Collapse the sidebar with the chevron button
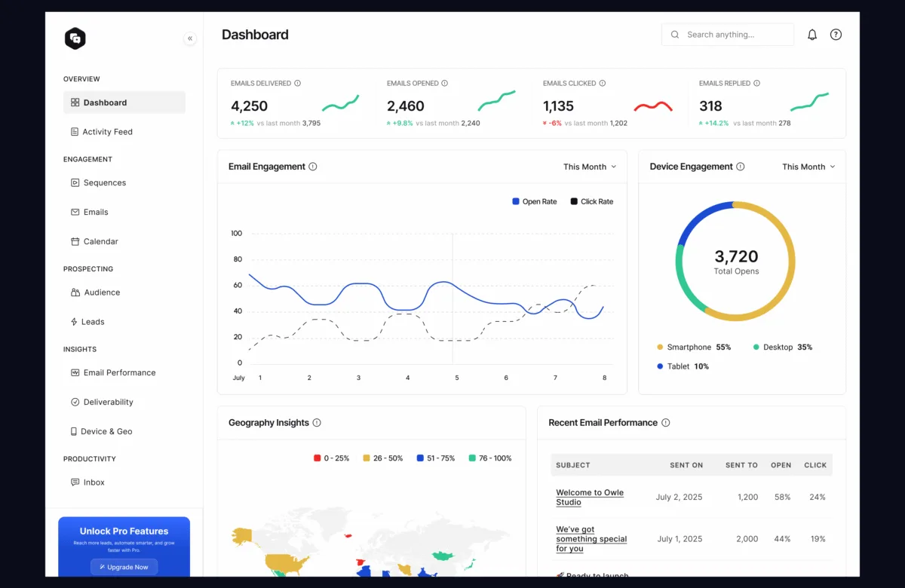Viewport: 905px width, 588px height. point(190,38)
